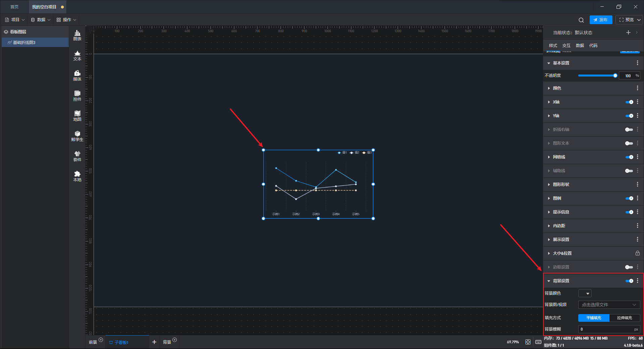Viewport: 644px width, 349px height.
Task: Open the 背景图/视频 file selection dropdown
Action: 609,305
